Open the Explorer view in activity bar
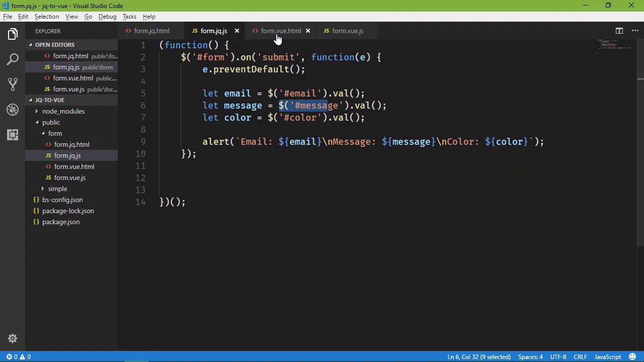The image size is (644, 362). (x=13, y=35)
